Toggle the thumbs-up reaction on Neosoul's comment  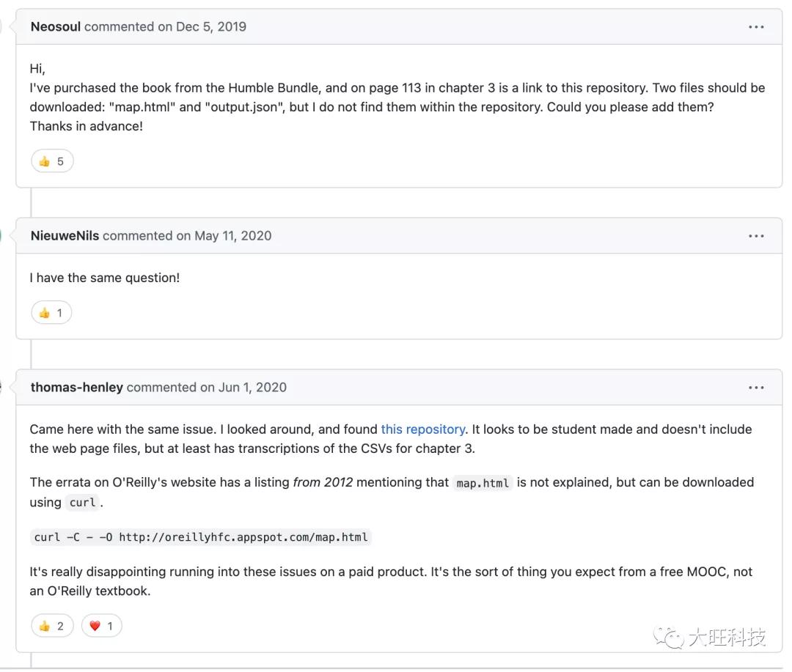click(x=51, y=160)
